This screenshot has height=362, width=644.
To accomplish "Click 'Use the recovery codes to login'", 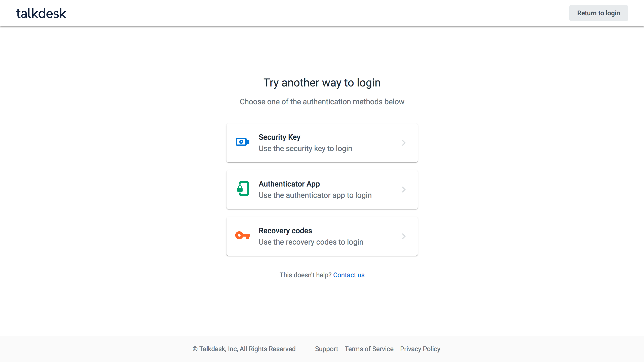I will coord(311,242).
